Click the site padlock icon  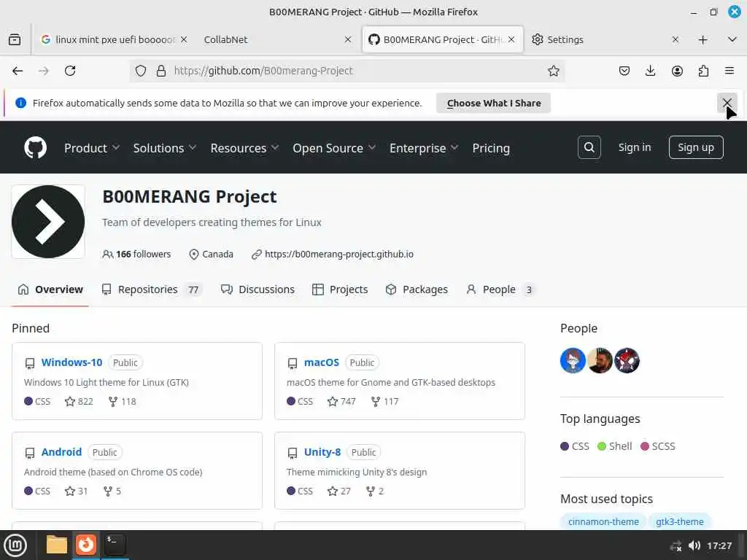161,71
